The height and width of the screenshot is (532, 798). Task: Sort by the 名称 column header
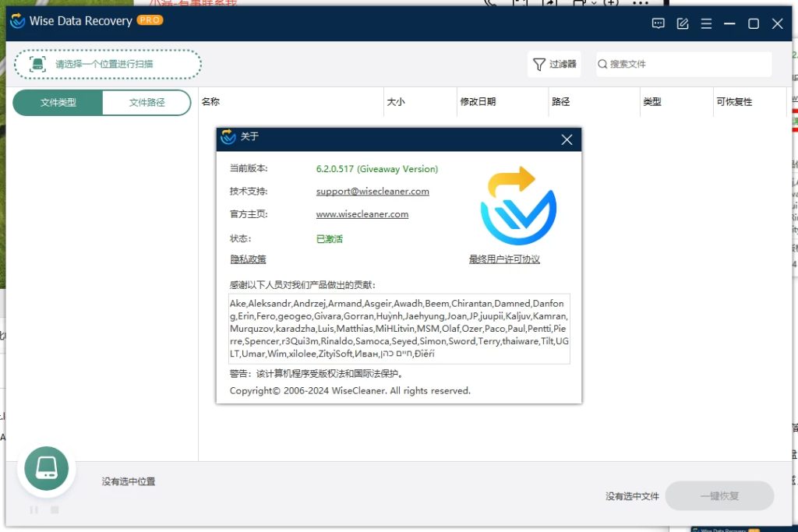point(210,102)
